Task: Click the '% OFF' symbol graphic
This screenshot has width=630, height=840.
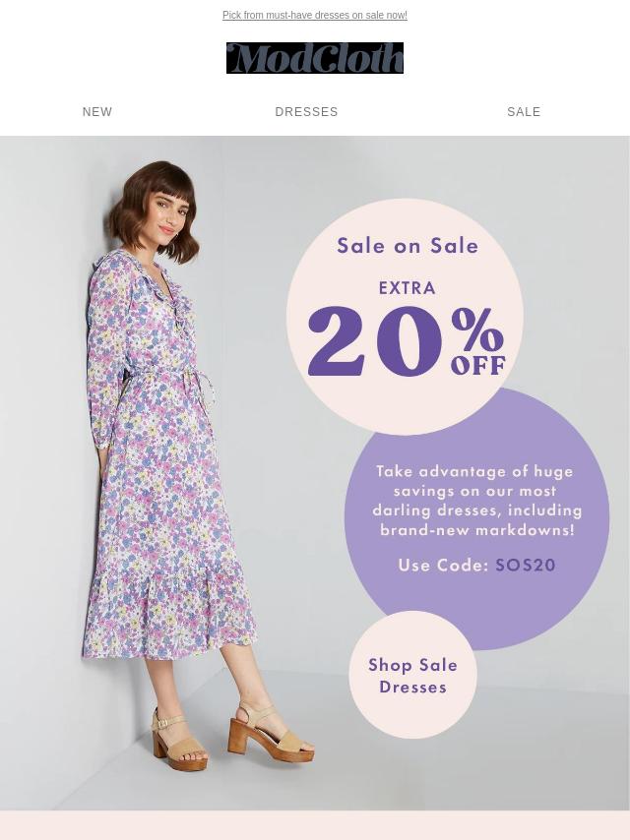Action: point(477,340)
